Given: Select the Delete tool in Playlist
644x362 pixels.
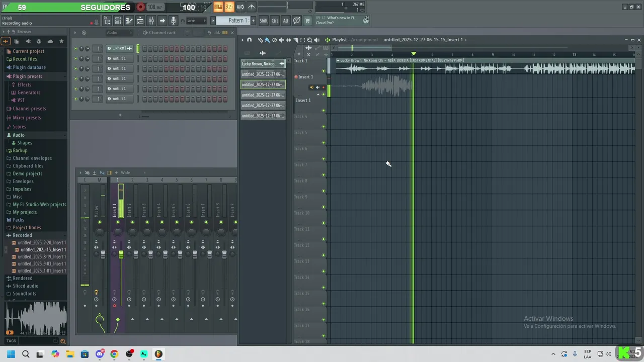Looking at the screenshot, I should pyautogui.click(x=274, y=40).
